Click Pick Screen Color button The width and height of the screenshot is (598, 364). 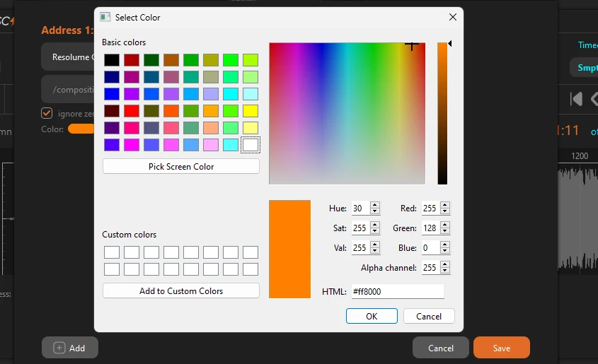click(x=181, y=166)
